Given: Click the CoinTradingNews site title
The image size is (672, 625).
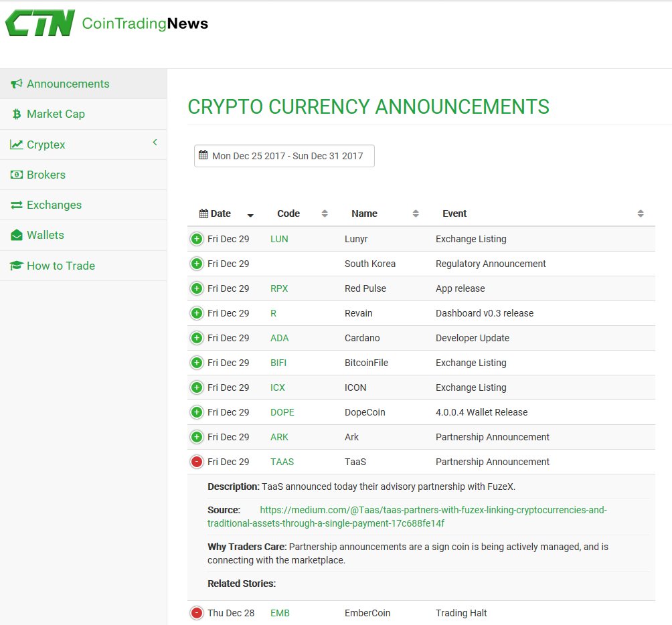Looking at the screenshot, I should 145,23.
